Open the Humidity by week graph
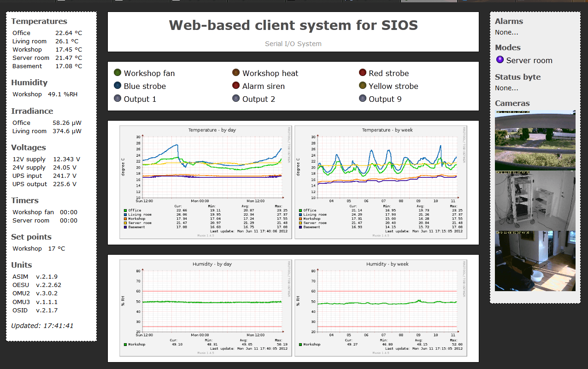 (x=381, y=307)
